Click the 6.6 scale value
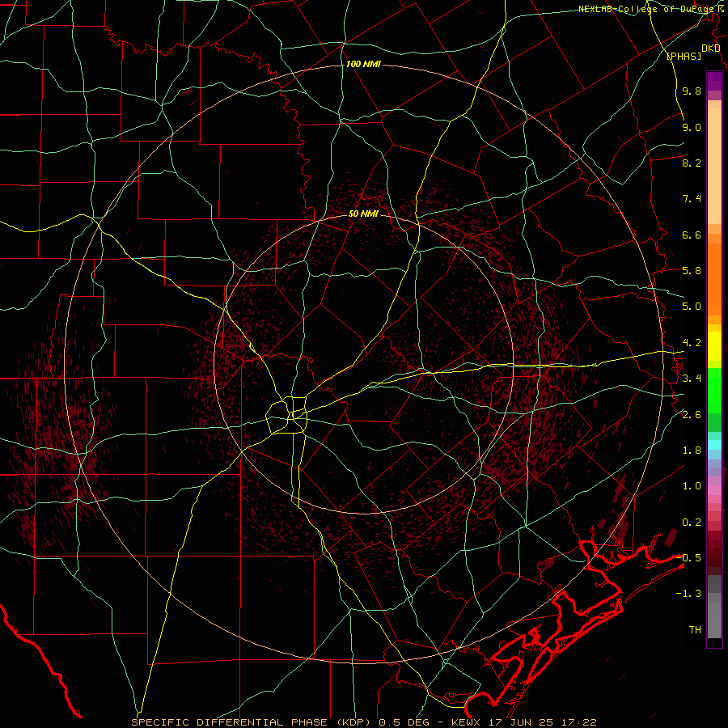The height and width of the screenshot is (728, 728). 692,235
